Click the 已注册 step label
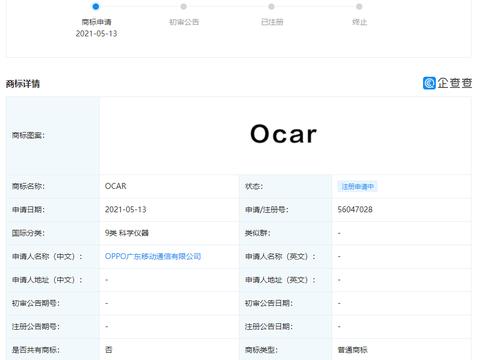The image size is (480, 360). click(x=272, y=22)
